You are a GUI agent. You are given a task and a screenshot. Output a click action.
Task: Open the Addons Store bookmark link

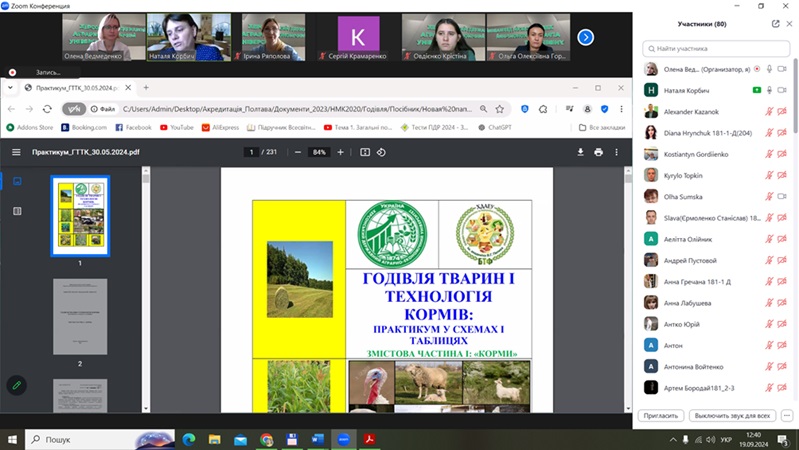(x=30, y=127)
